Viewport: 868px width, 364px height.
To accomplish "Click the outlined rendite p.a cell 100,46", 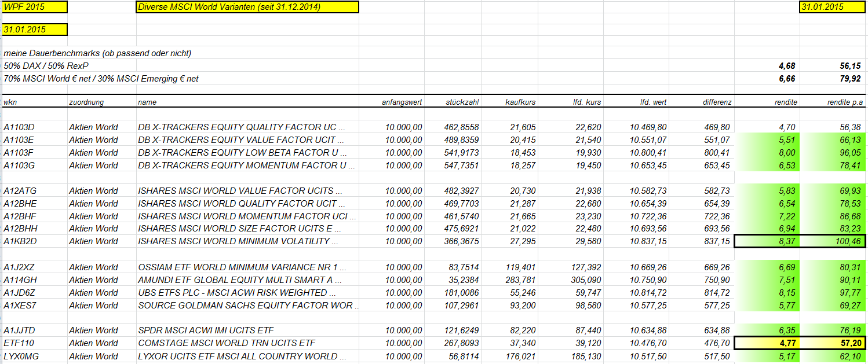I will pos(833,241).
